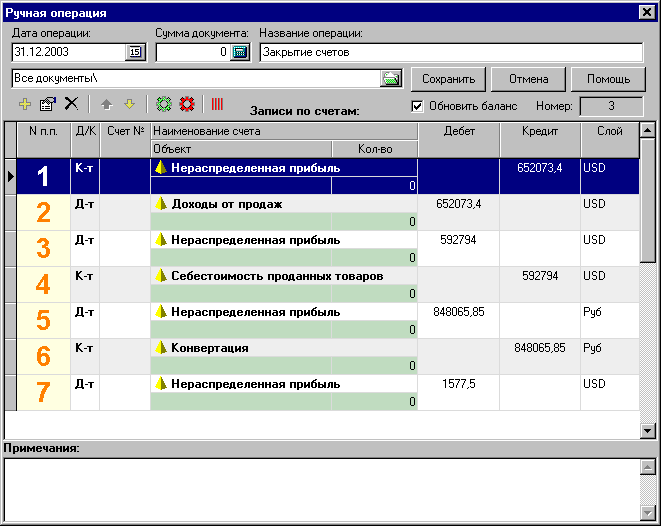Click the Кол-во column header

coord(375,149)
